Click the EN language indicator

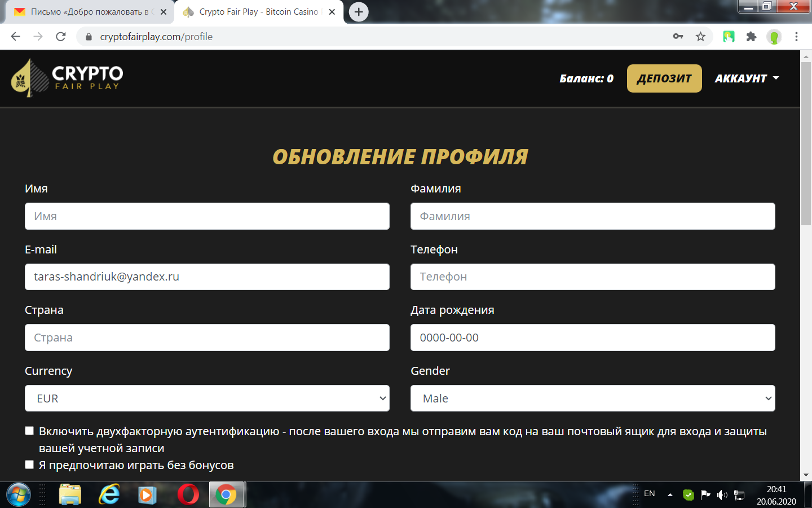click(x=650, y=494)
